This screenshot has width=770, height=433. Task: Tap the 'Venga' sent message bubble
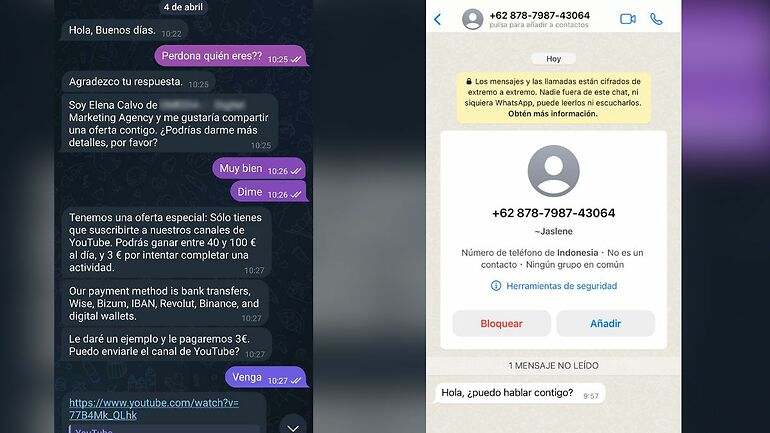tap(266, 378)
